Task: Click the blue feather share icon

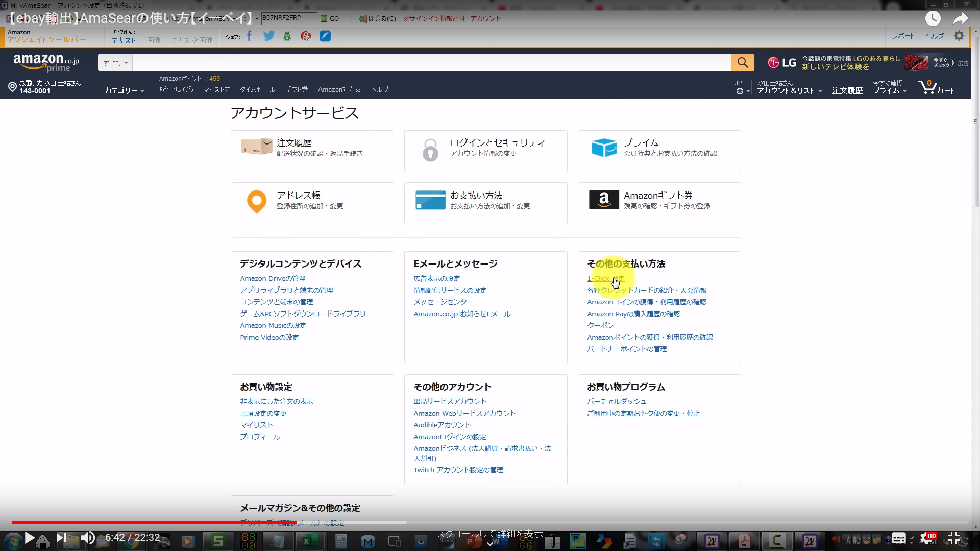Action: [325, 36]
